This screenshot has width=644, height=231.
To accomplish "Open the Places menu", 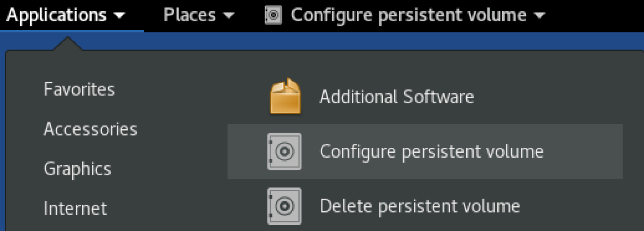I will pyautogui.click(x=190, y=15).
